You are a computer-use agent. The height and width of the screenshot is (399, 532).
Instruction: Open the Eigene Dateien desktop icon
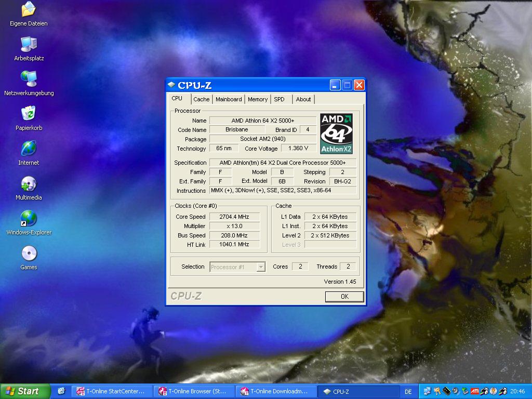29,14
